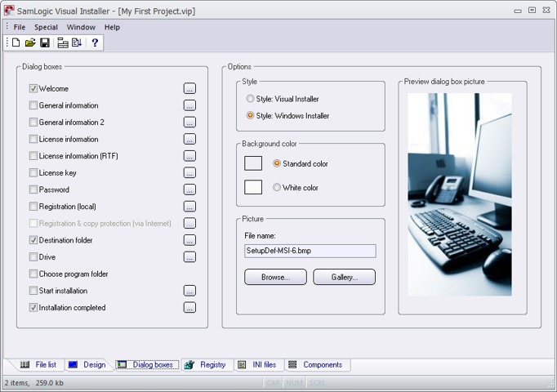Click the toolbar drag handle grip
The image size is (557, 392).
[7, 42]
